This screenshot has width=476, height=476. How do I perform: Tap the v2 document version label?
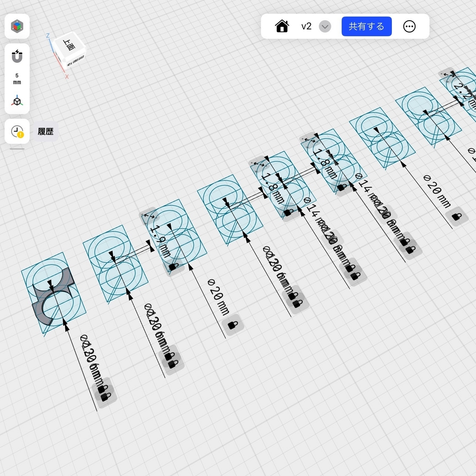(305, 26)
